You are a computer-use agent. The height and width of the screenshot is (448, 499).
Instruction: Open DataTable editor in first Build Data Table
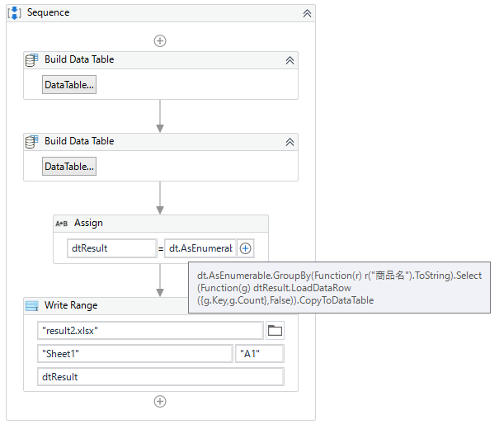coord(69,85)
